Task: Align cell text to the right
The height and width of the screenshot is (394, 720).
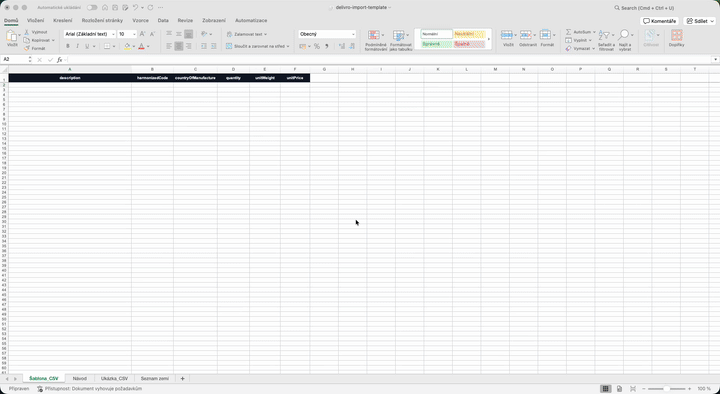Action: (x=189, y=46)
